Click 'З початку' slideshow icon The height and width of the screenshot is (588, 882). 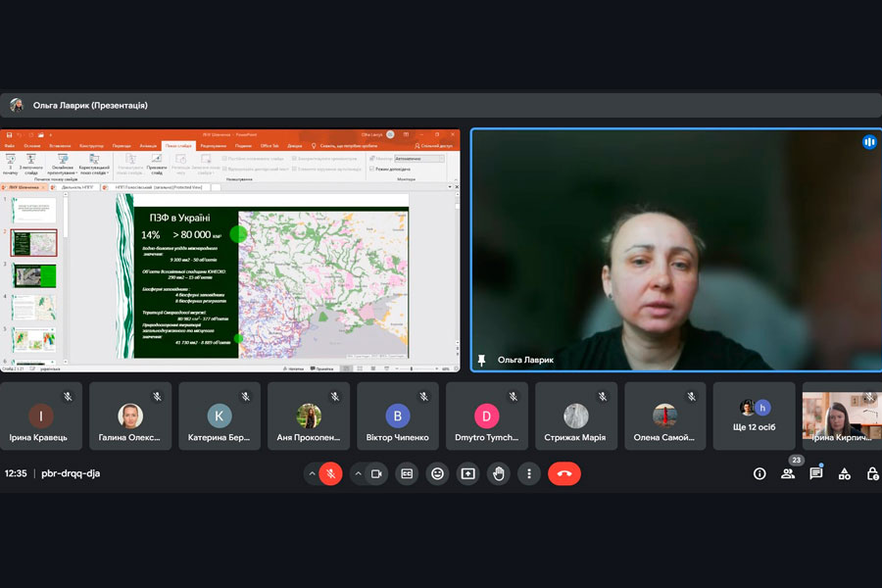tap(10, 164)
